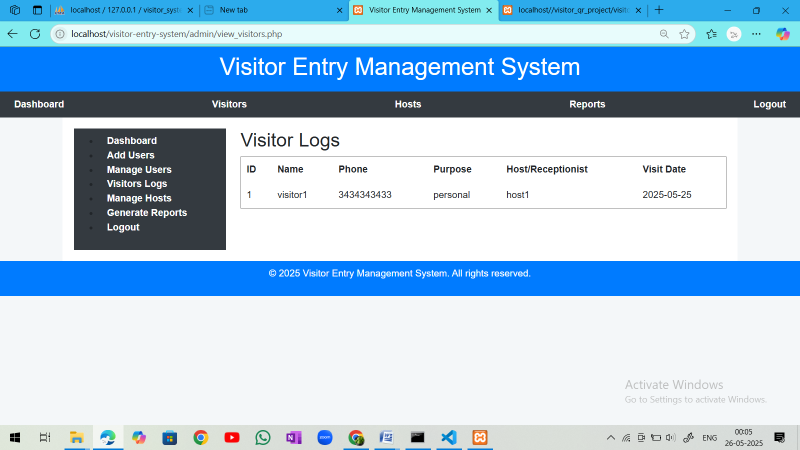Image resolution: width=800 pixels, height=450 pixels.
Task: Click the Name column header
Action: pos(290,169)
